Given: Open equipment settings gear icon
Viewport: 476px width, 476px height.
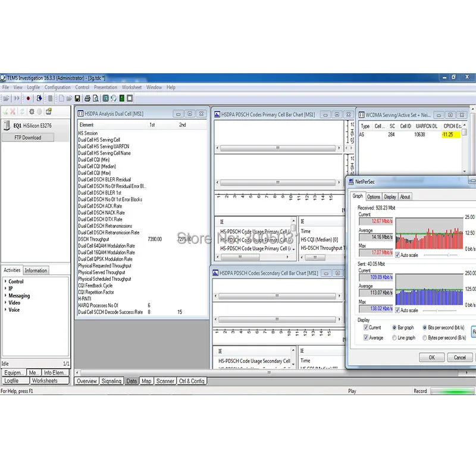Looking at the screenshot, I should coord(32,112).
